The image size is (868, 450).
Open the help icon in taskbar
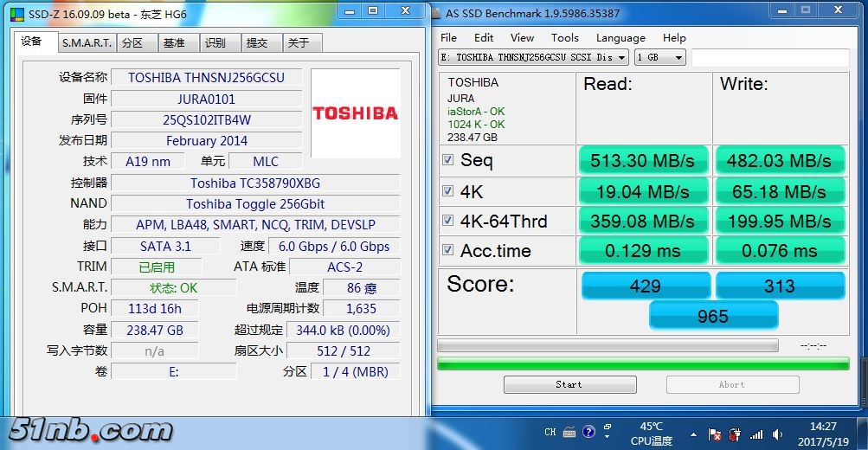[588, 432]
